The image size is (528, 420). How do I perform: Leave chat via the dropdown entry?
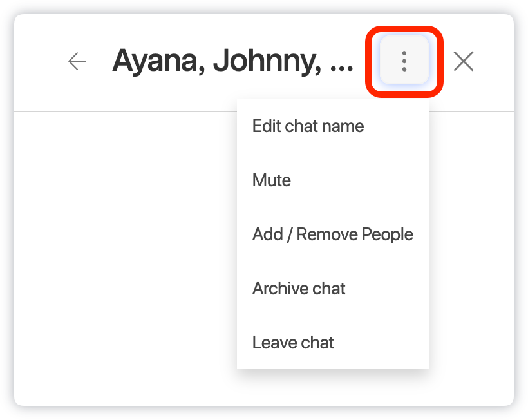tap(293, 343)
